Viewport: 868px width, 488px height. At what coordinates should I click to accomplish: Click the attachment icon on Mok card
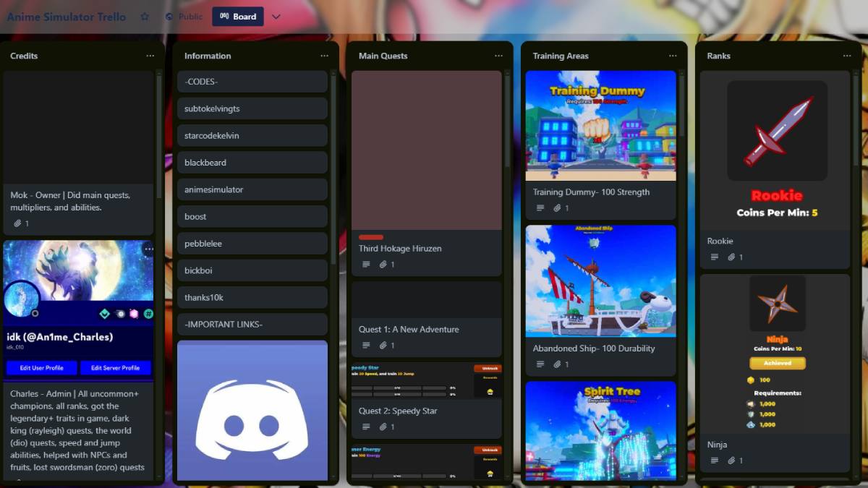(x=17, y=223)
